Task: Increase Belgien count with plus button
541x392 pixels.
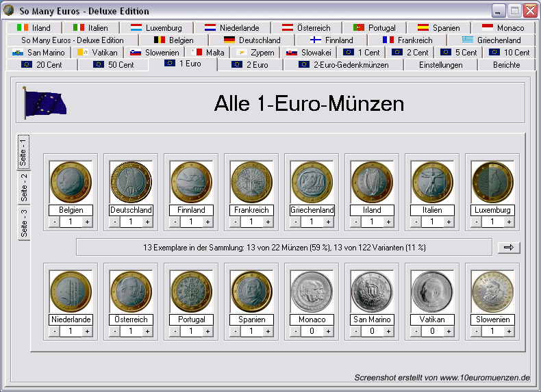Action: (x=87, y=222)
